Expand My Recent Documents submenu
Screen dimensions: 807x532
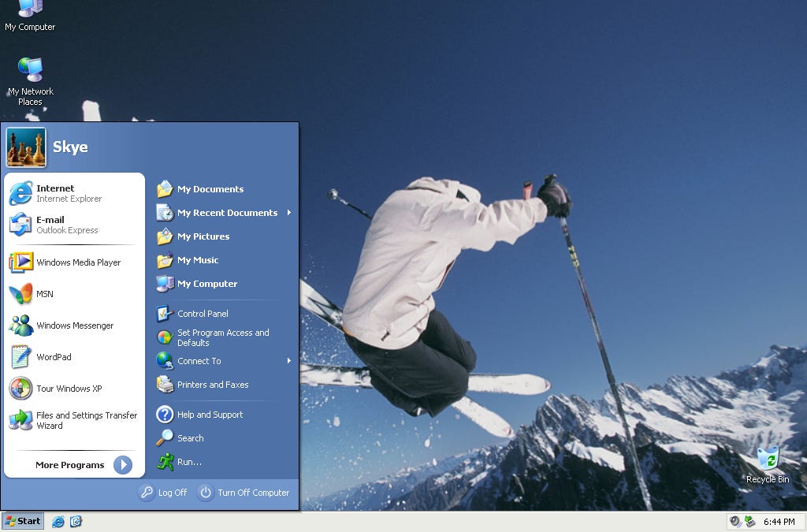pyautogui.click(x=223, y=213)
